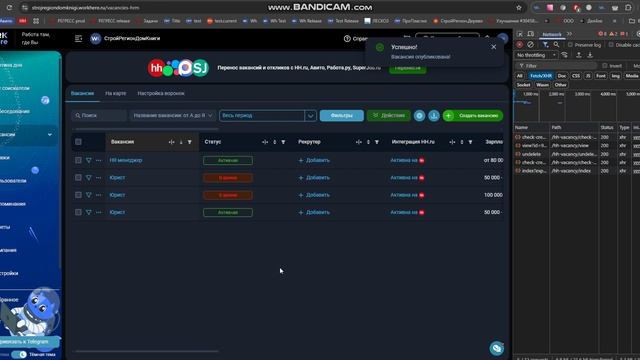Click DevTools red stop recording icon
Viewport: 640px width, 360px height.
520,44
